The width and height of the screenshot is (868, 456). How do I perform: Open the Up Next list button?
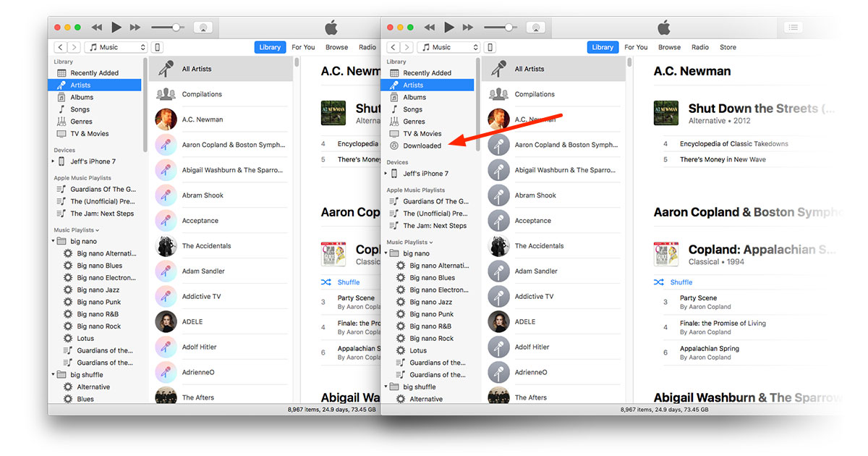(x=793, y=28)
